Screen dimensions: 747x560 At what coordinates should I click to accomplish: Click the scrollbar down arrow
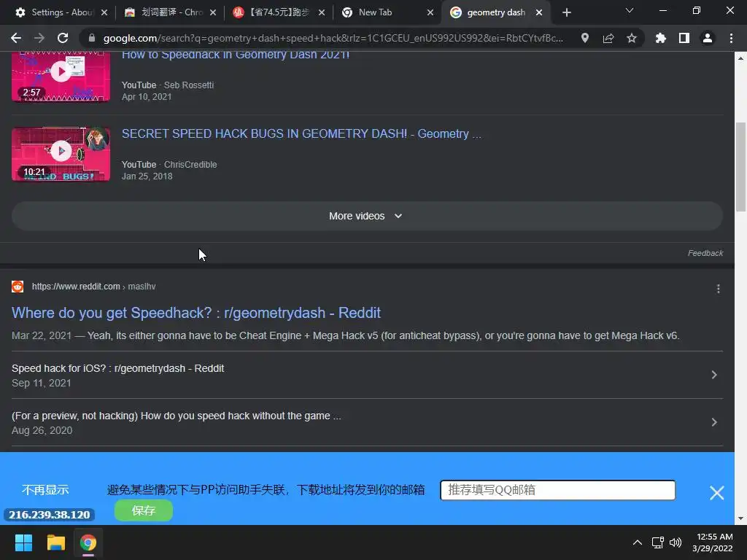[x=741, y=518]
